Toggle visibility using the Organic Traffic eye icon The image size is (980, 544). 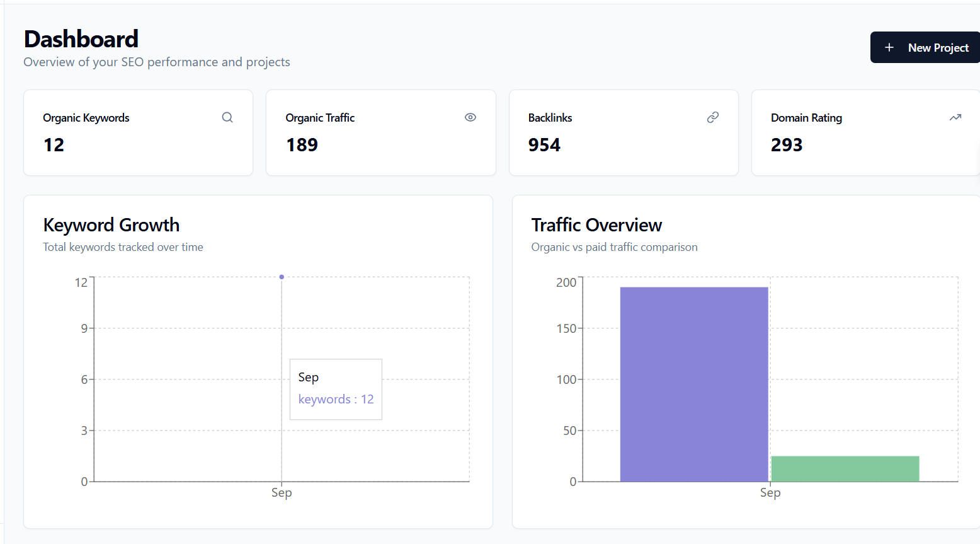click(470, 117)
